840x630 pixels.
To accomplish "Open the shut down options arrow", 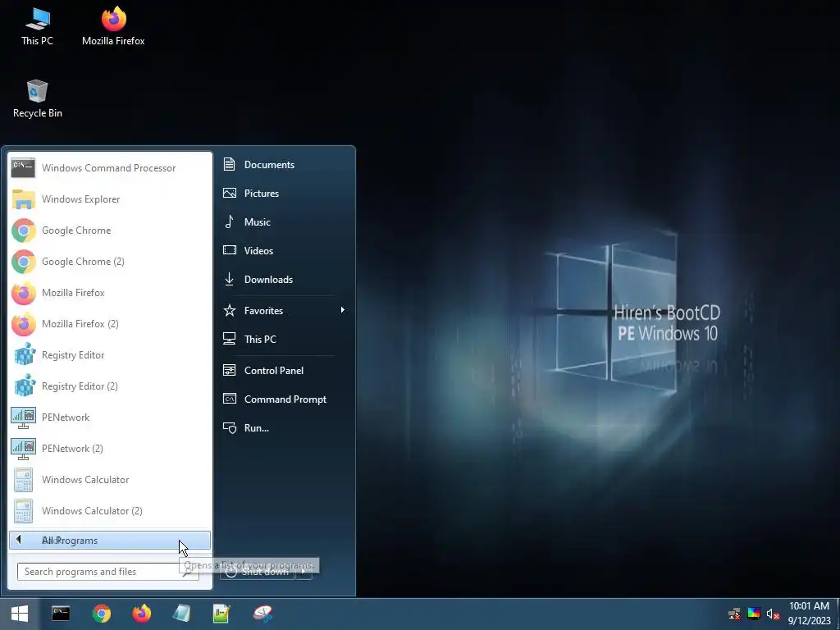I will point(304,571).
